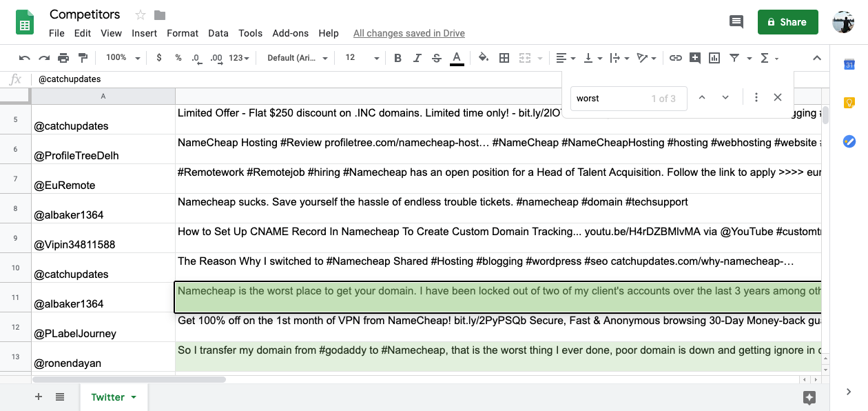Open the all sheets list icon
Image resolution: width=868 pixels, height=411 pixels.
tap(60, 397)
